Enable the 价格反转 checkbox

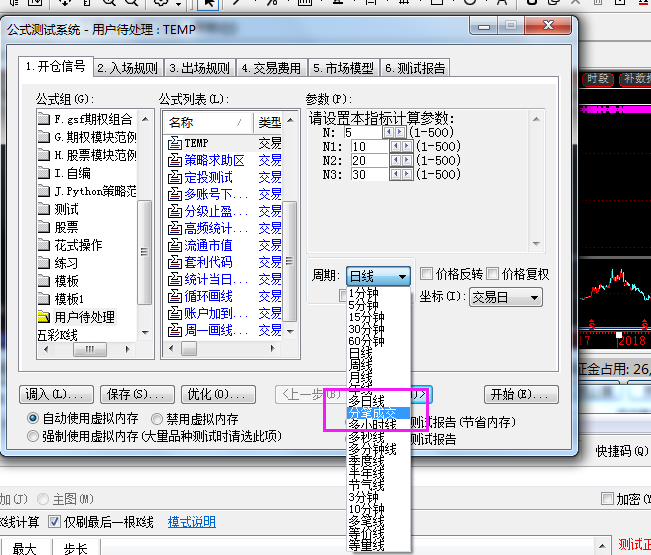(427, 275)
